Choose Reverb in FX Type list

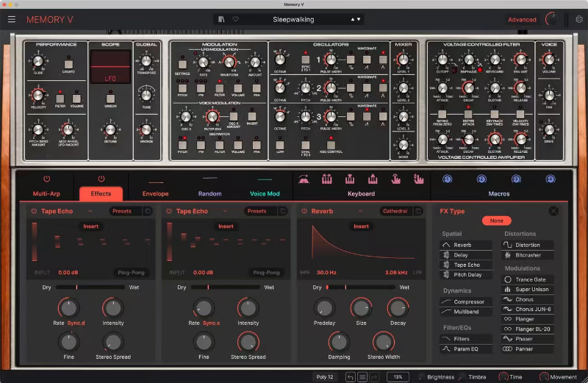[x=466, y=245]
